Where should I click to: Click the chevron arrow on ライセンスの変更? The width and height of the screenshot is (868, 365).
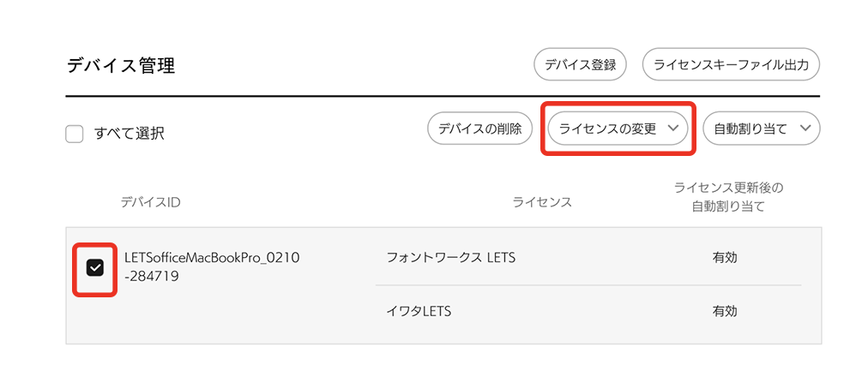pos(673,129)
